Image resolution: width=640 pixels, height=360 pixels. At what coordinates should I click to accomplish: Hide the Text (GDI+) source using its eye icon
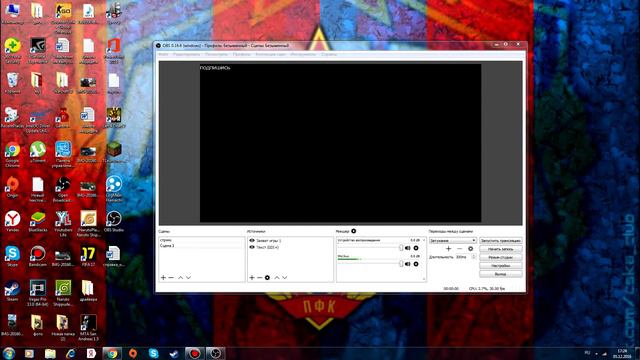coord(252,247)
